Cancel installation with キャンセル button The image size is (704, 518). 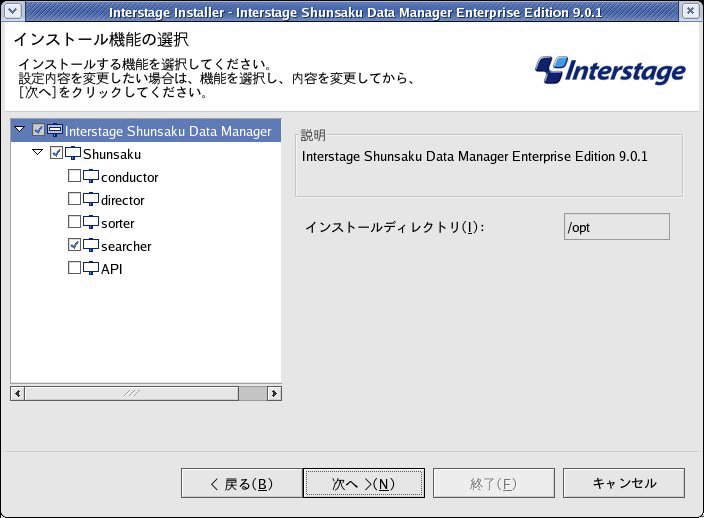click(x=624, y=483)
